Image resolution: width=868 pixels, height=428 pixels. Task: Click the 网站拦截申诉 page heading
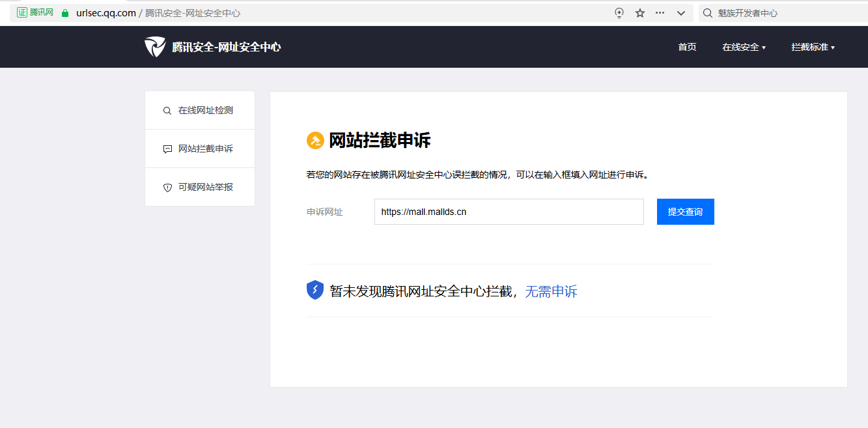[380, 141]
